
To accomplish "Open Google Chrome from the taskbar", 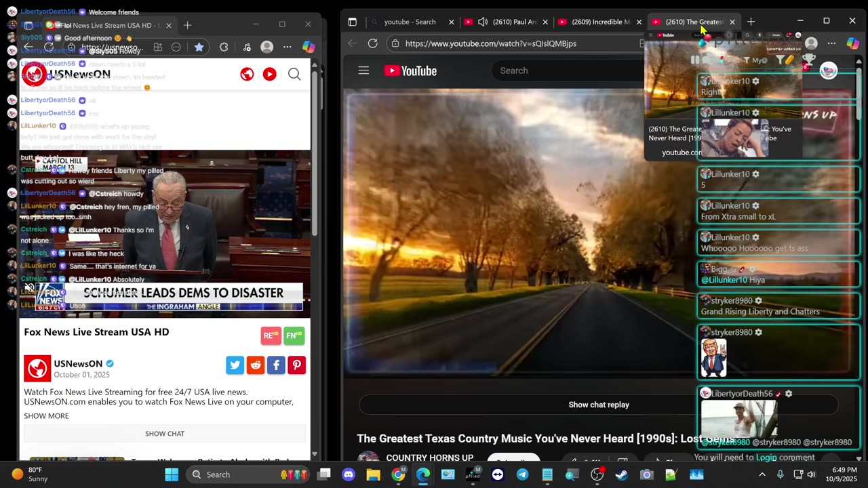I will click(398, 474).
